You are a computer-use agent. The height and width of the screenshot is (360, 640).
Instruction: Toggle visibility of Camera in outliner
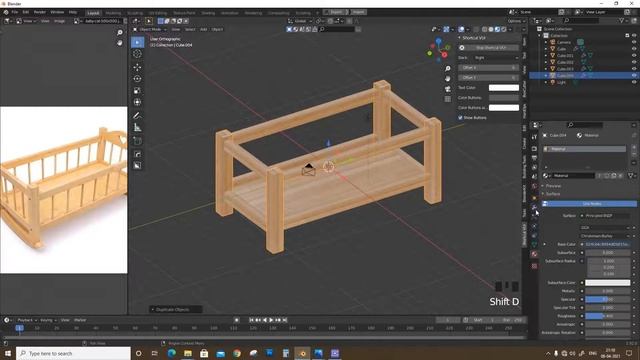(x=634, y=42)
